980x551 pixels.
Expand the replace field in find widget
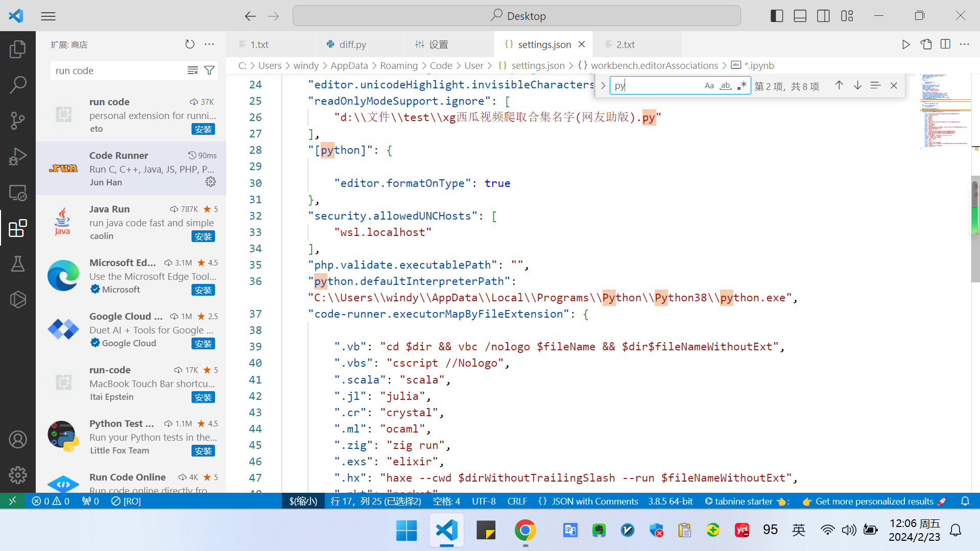(603, 86)
